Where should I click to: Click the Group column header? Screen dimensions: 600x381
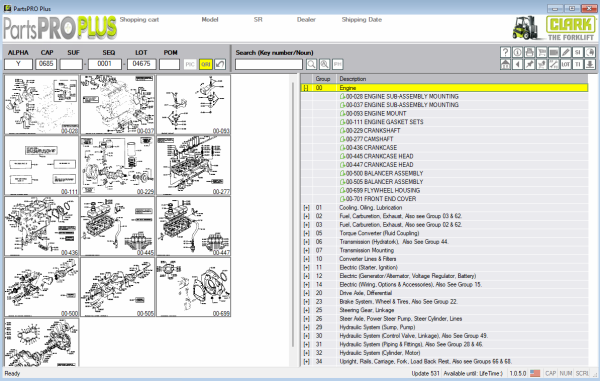coord(324,79)
